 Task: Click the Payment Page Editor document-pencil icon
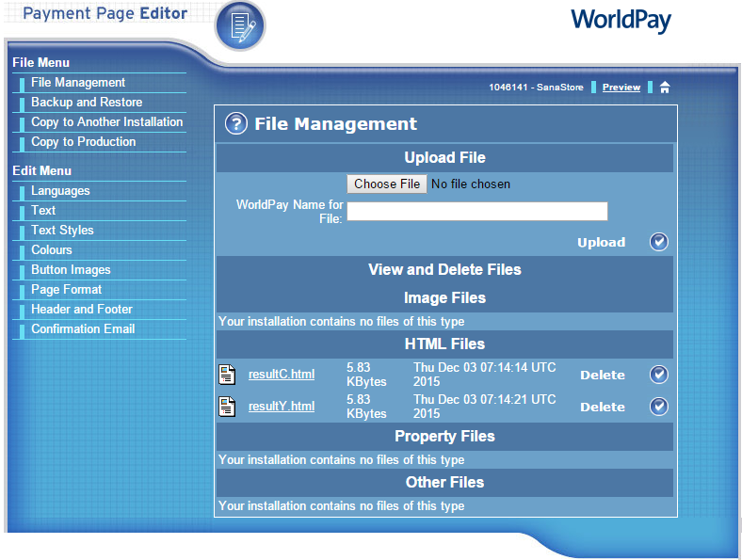coord(240,25)
